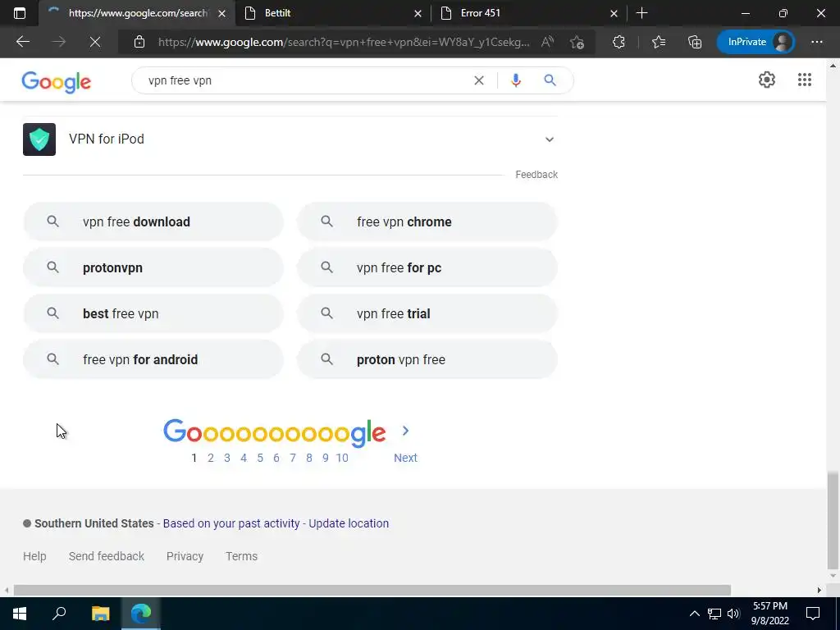Close the Bettilt tab
Image resolution: width=840 pixels, height=630 pixels.
pos(418,13)
